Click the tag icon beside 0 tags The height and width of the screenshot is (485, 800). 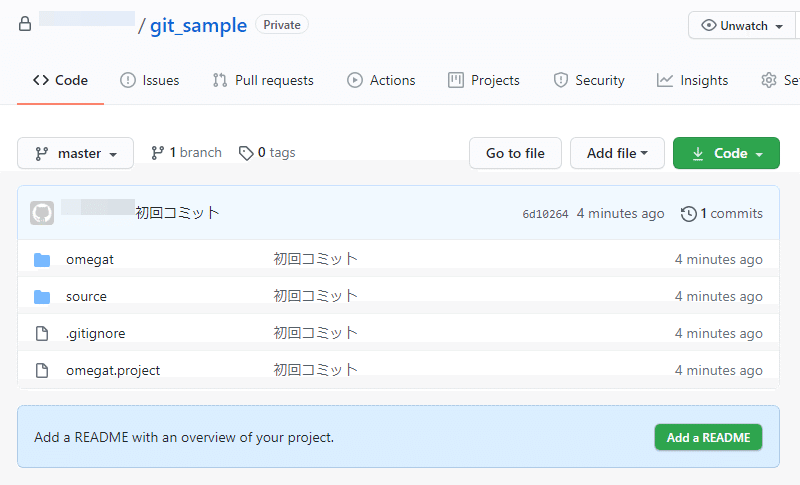point(246,153)
